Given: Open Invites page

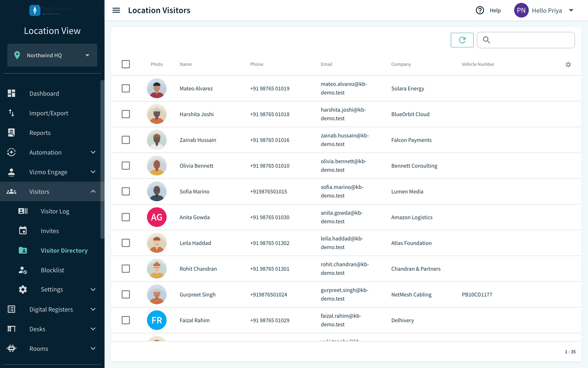Looking at the screenshot, I should (x=50, y=231).
